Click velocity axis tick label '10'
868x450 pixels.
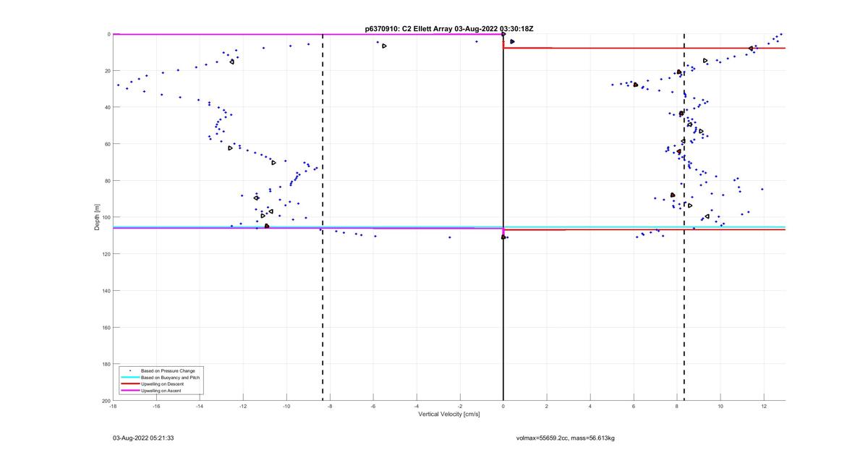(720, 407)
